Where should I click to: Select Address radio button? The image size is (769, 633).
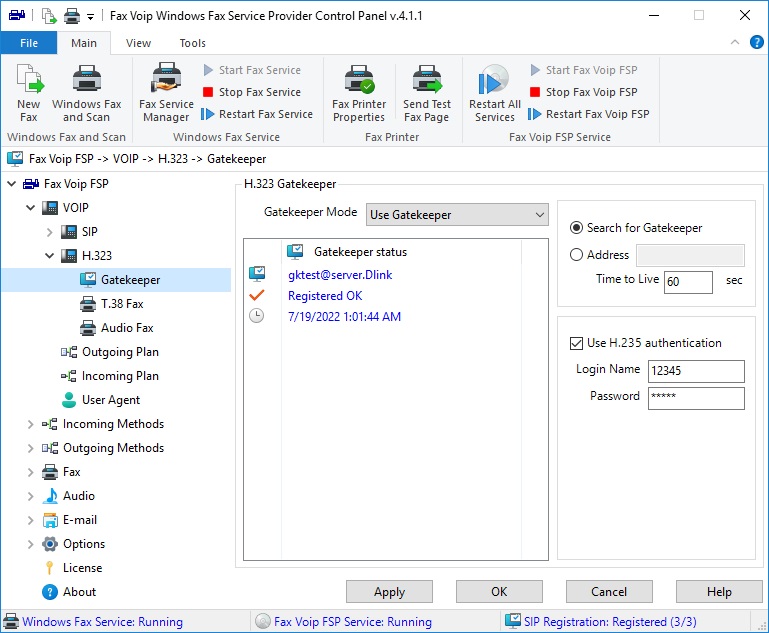pyautogui.click(x=576, y=255)
